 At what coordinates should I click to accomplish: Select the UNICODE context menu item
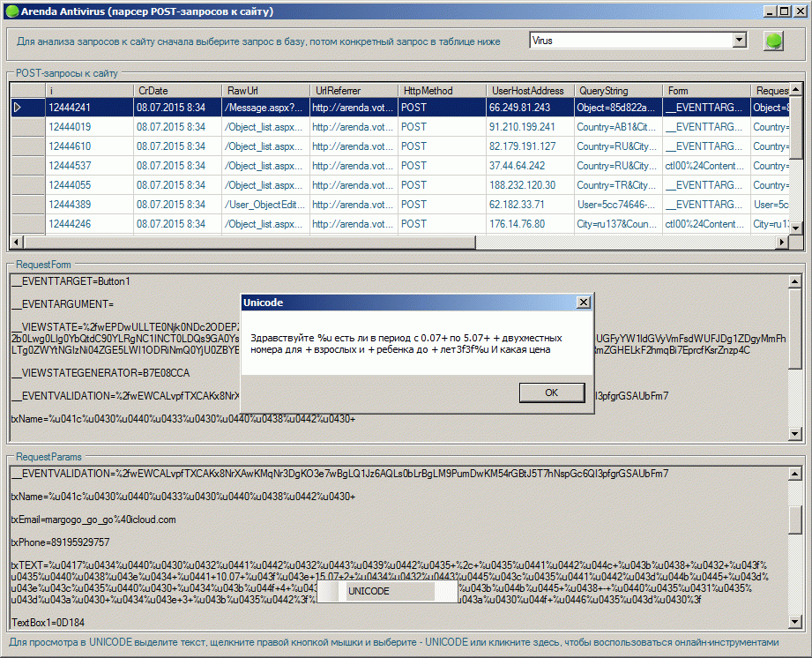[387, 591]
